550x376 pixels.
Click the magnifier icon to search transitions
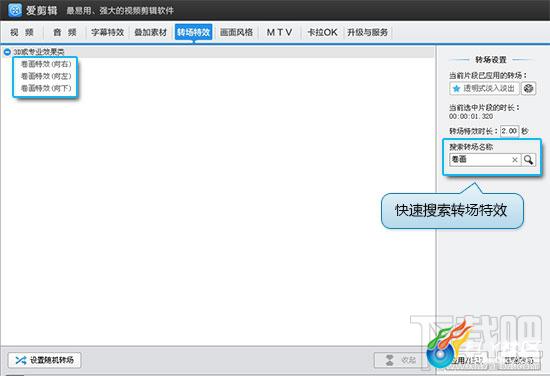[529, 160]
